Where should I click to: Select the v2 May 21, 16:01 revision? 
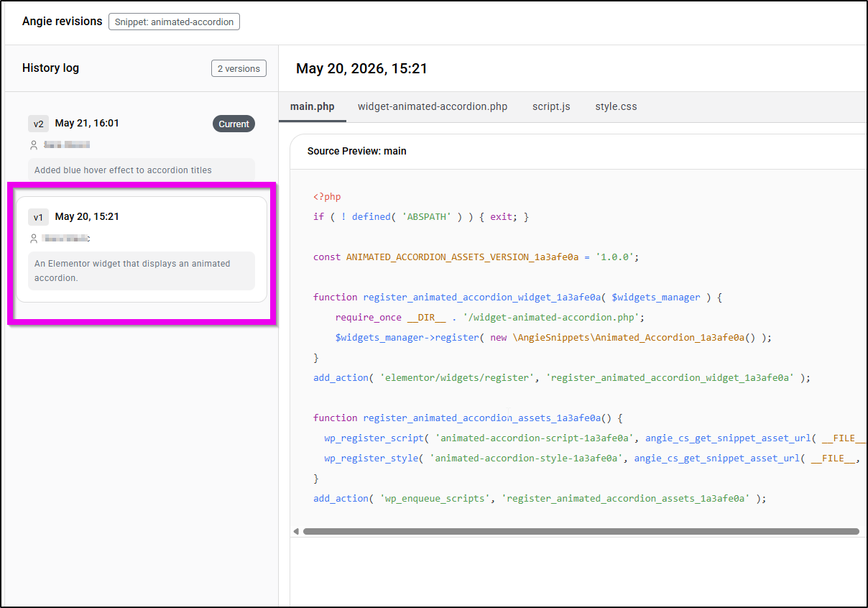click(141, 146)
